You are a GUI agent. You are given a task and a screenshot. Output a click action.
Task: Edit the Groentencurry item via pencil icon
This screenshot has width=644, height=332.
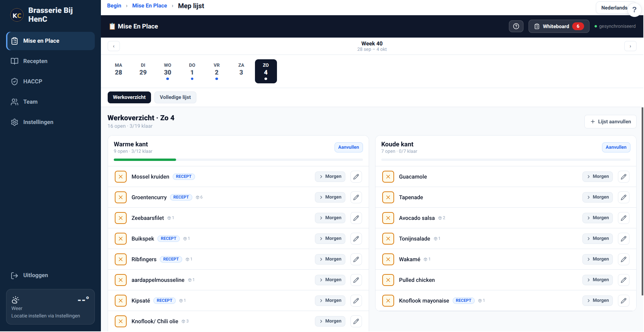[356, 197]
